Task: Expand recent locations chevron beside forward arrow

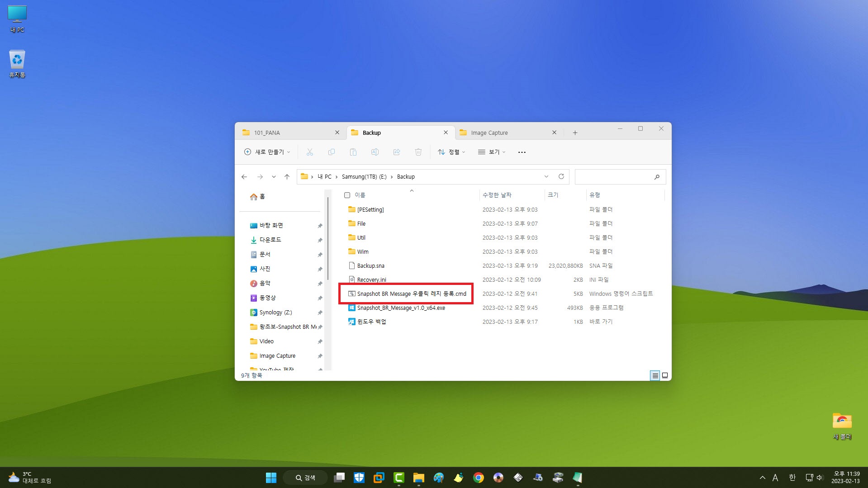Action: click(274, 177)
